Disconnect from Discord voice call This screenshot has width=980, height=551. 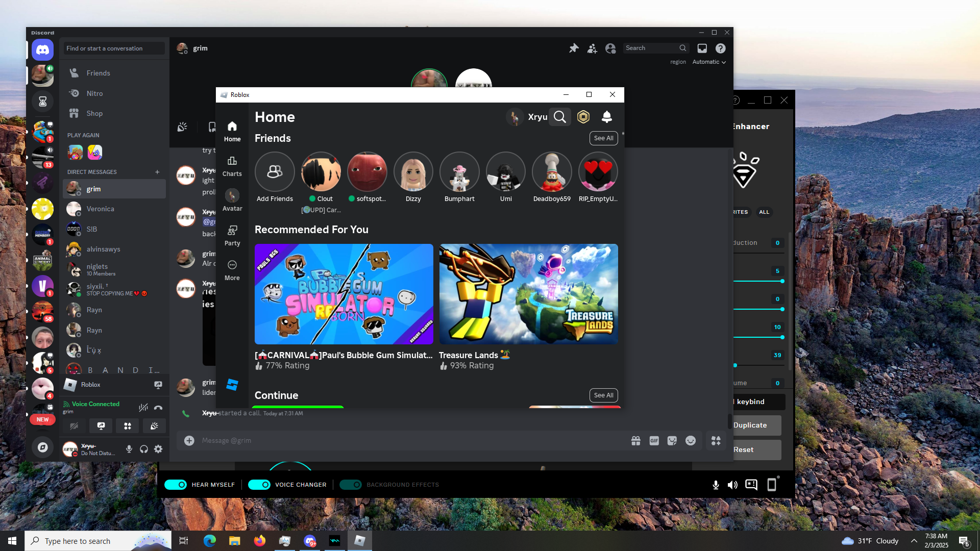(158, 407)
